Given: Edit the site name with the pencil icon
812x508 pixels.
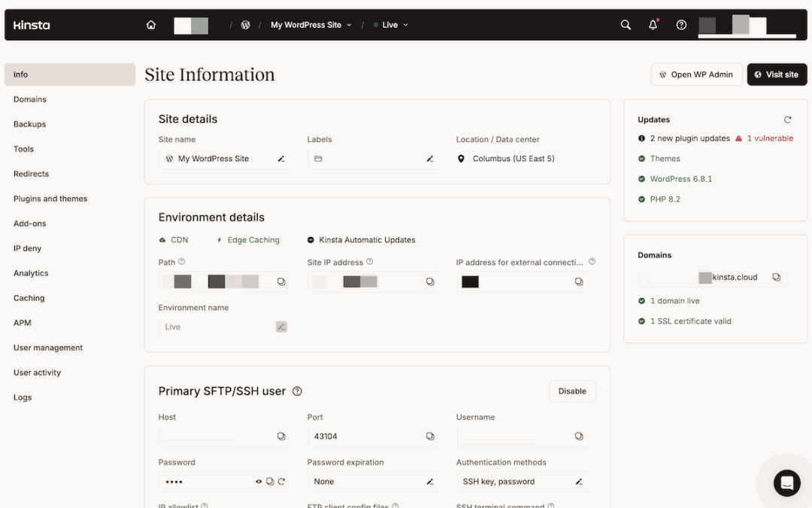Looking at the screenshot, I should 281,159.
